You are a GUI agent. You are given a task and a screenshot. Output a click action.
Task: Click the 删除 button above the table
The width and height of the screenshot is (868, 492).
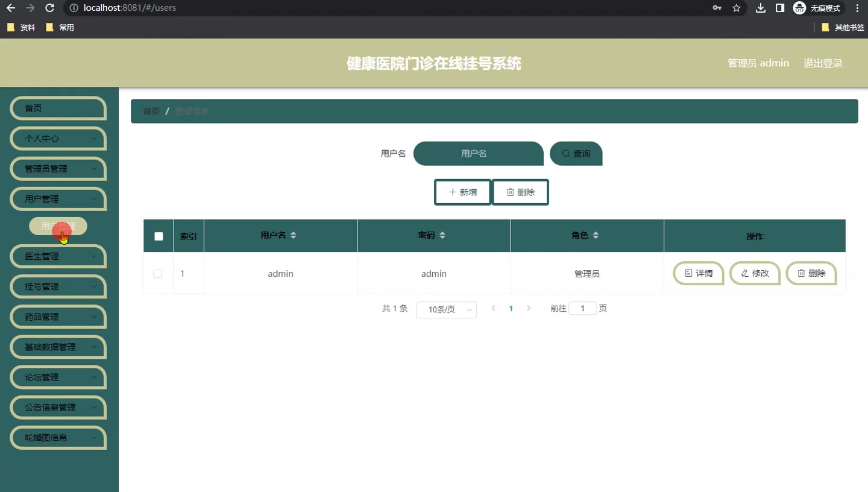pyautogui.click(x=520, y=192)
